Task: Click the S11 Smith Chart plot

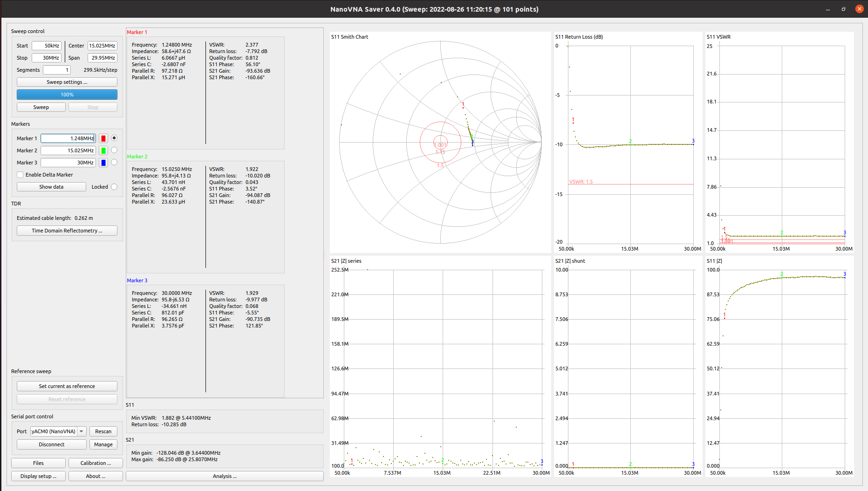Action: [x=440, y=142]
